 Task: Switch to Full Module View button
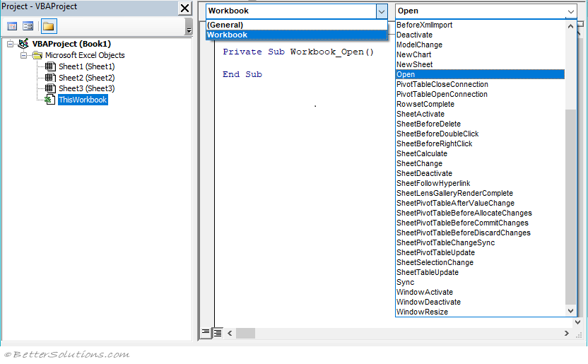(218, 333)
